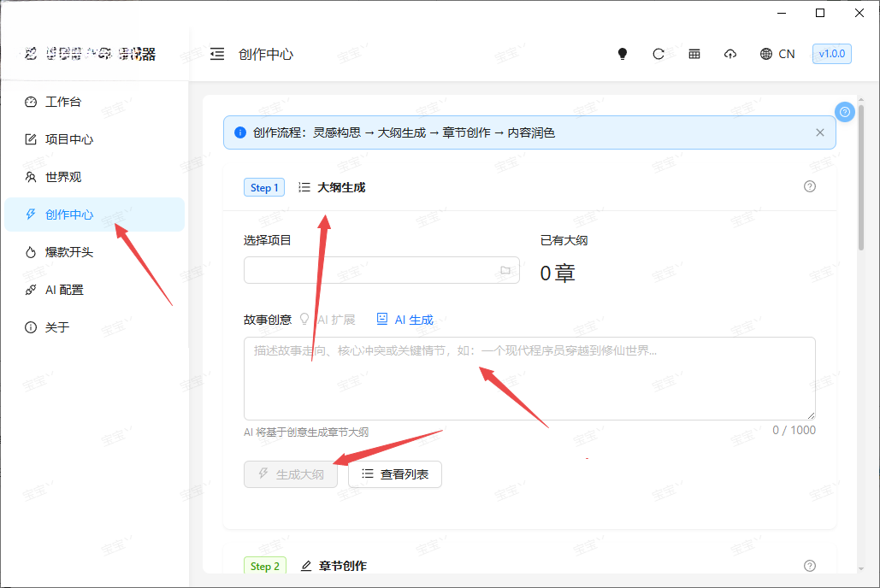Viewport: 880px width, 588px height.
Task: Dismiss the 创作流程 info banner
Action: tap(820, 132)
